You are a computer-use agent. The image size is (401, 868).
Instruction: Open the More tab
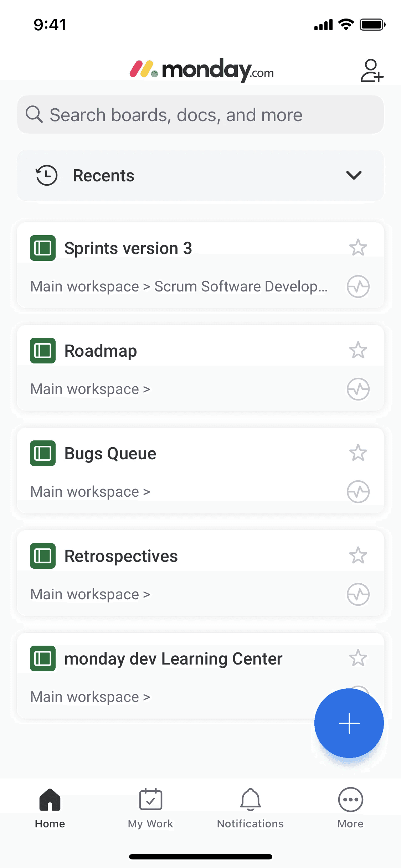(351, 808)
